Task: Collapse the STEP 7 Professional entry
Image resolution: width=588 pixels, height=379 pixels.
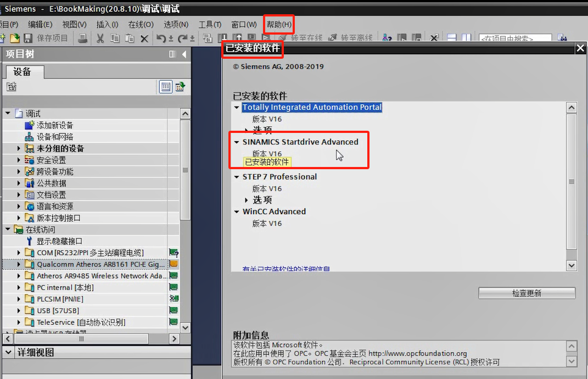Action: [x=237, y=177]
